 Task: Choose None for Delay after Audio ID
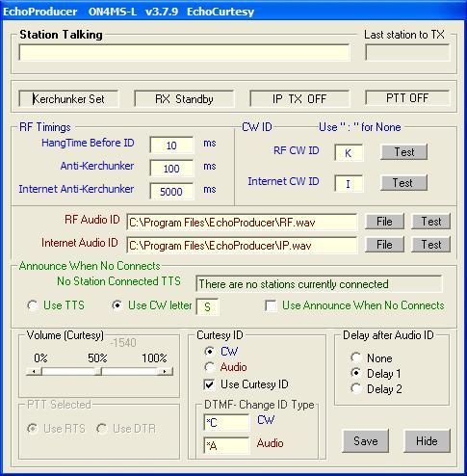tap(356, 357)
